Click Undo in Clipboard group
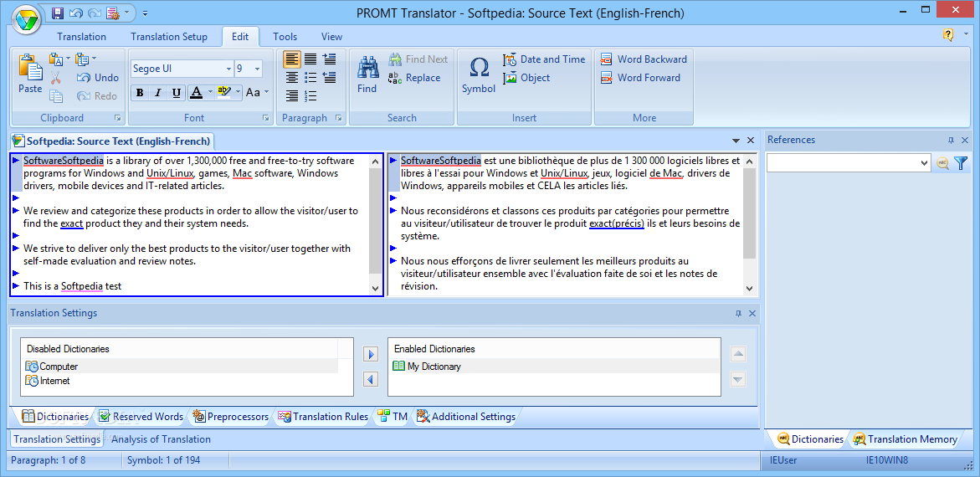Viewport: 980px width, 477px height. click(x=98, y=78)
